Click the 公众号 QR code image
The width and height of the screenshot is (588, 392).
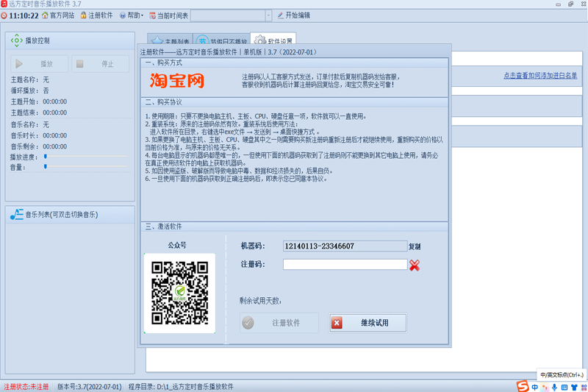[x=179, y=293]
